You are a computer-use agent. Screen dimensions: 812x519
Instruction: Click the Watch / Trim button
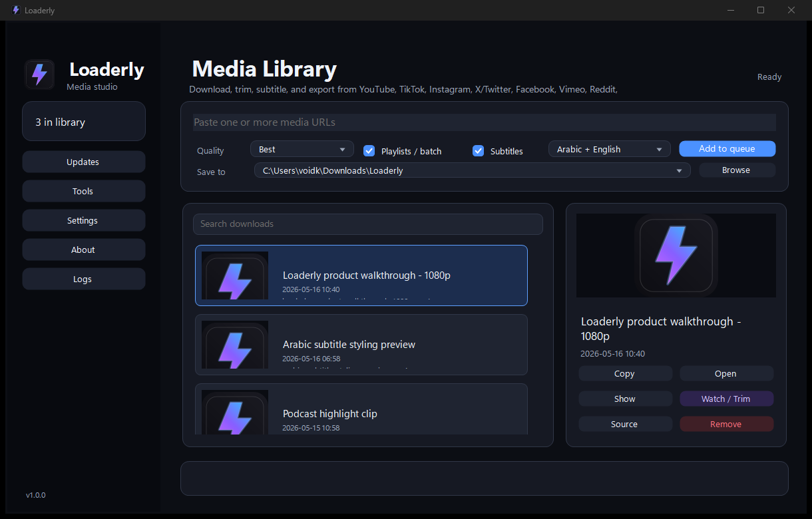coord(725,399)
